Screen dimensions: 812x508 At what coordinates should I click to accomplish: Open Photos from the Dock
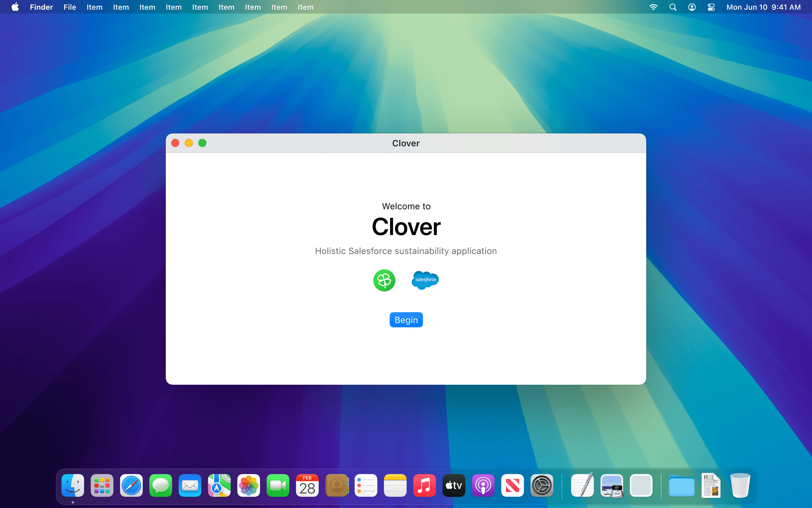click(249, 486)
